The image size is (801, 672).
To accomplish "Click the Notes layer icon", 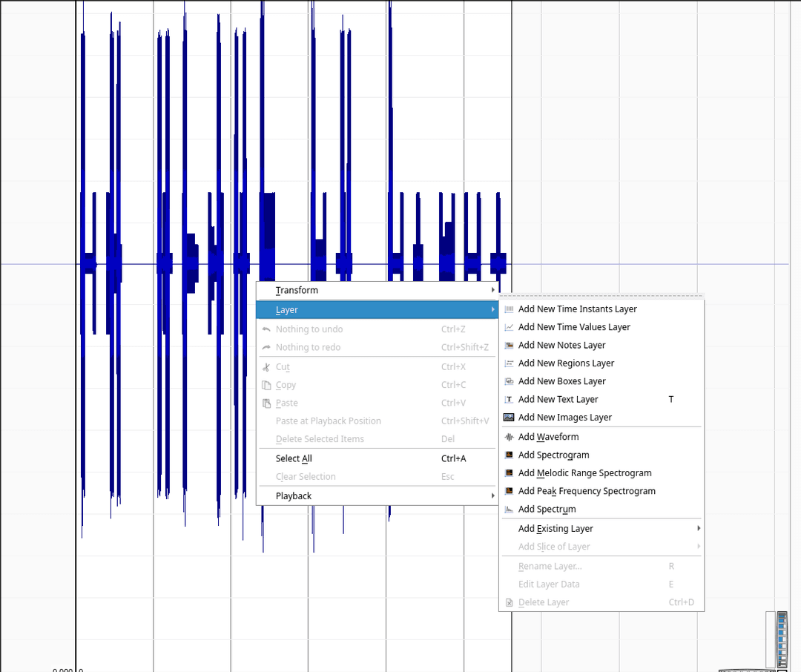I will click(x=509, y=346).
